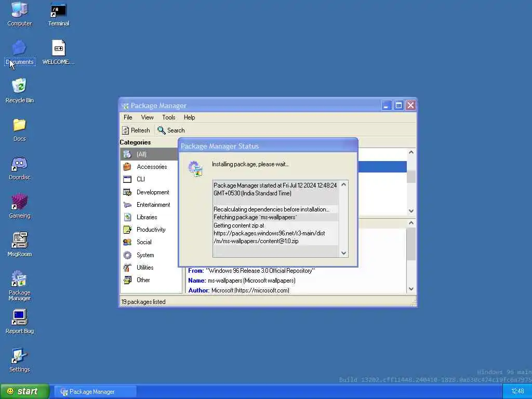Open the WELCOME markdown file icon
The width and height of the screenshot is (532, 399).
(58, 52)
